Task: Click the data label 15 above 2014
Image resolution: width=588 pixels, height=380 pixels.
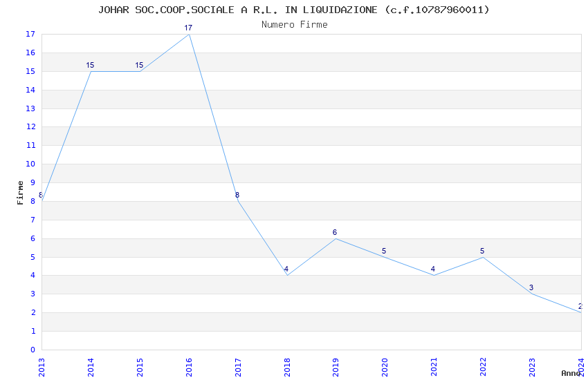Action: (90, 65)
